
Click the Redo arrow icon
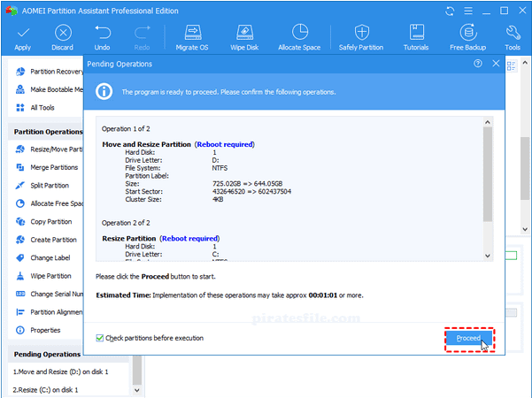click(143, 33)
